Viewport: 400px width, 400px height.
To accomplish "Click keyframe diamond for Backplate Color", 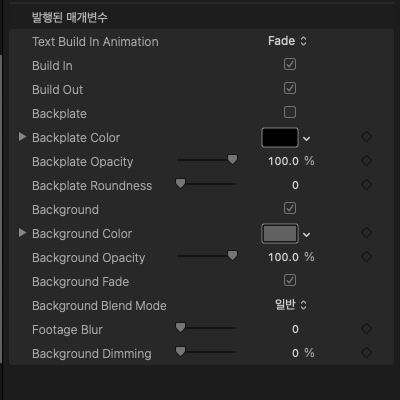I will pos(366,137).
